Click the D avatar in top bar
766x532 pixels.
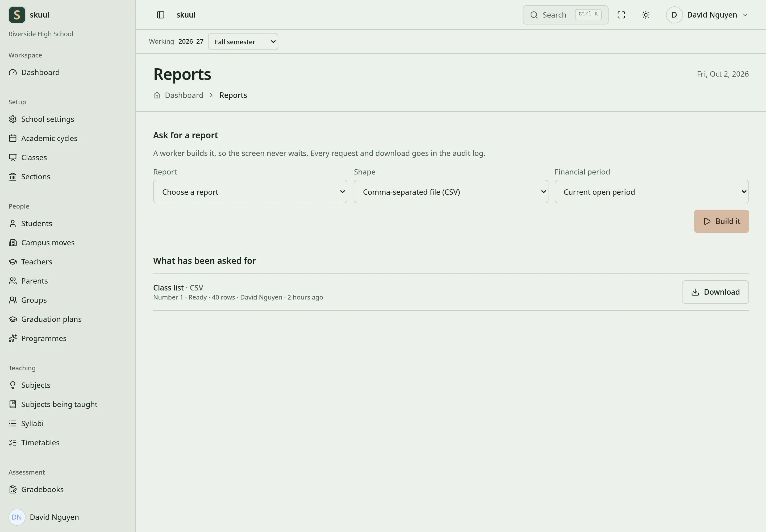674,15
